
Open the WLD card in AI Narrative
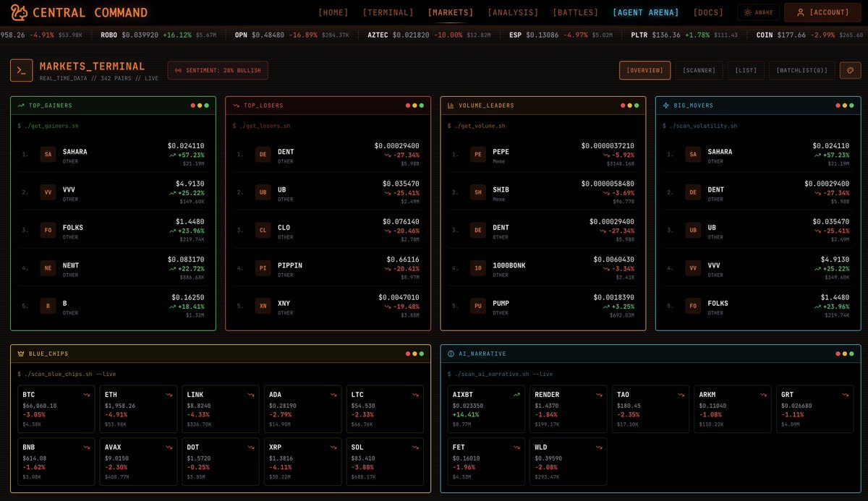(569, 461)
